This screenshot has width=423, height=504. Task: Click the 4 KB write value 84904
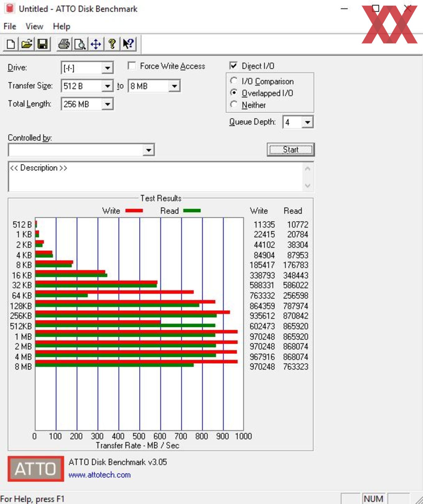(x=264, y=255)
